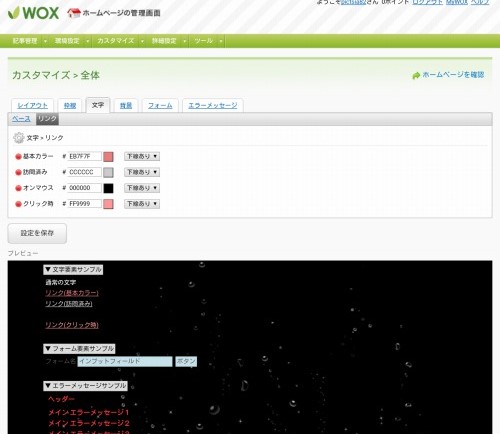Open the ホームページを確認 link
Screen dimensions: 500x434
[x=453, y=75]
